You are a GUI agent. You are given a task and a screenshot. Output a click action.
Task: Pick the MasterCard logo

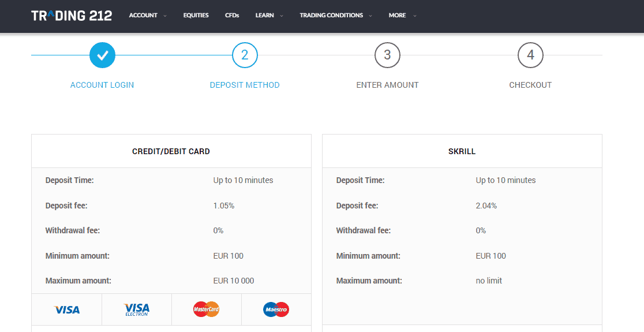(206, 309)
